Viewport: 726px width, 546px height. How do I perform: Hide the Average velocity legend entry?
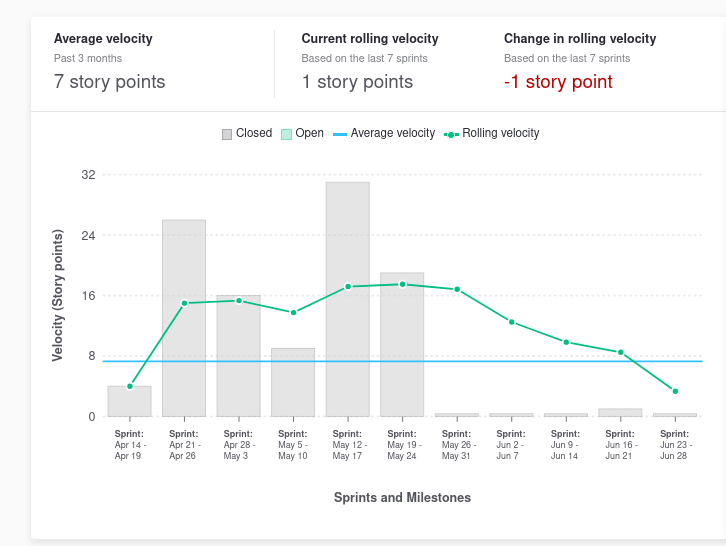pos(383,133)
